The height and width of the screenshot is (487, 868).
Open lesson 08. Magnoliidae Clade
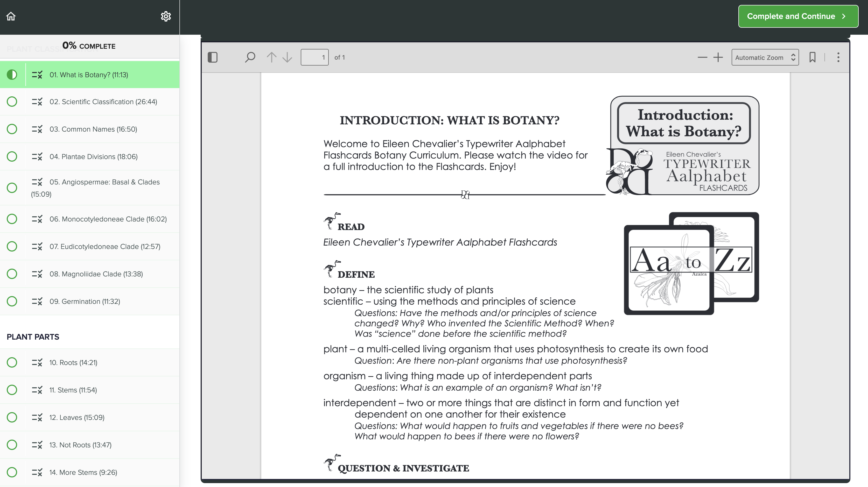(x=90, y=274)
